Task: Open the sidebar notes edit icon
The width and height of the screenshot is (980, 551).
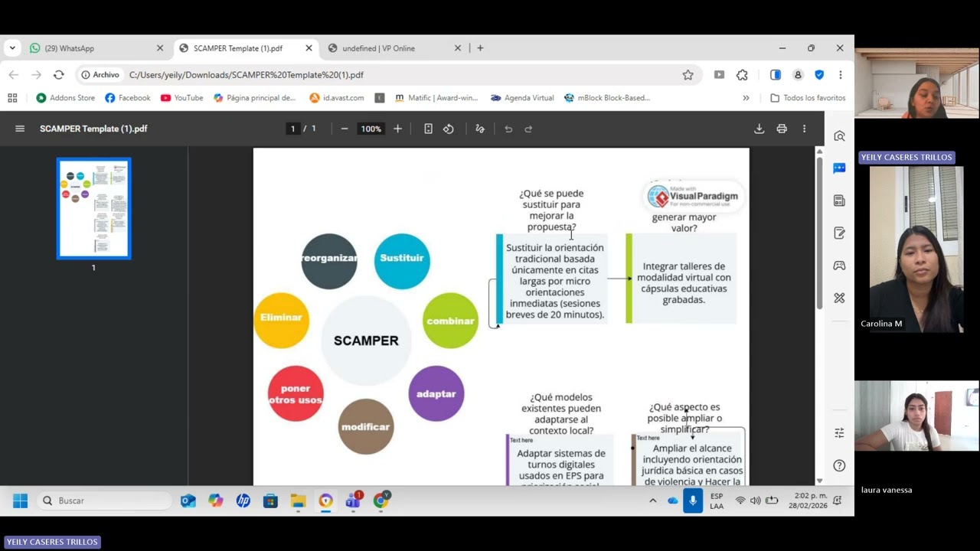Action: coord(840,233)
